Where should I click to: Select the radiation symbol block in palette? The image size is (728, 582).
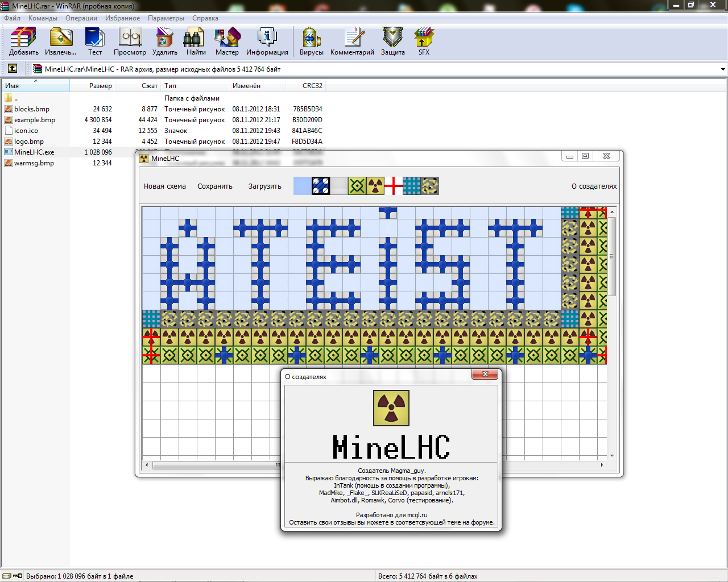(x=375, y=186)
